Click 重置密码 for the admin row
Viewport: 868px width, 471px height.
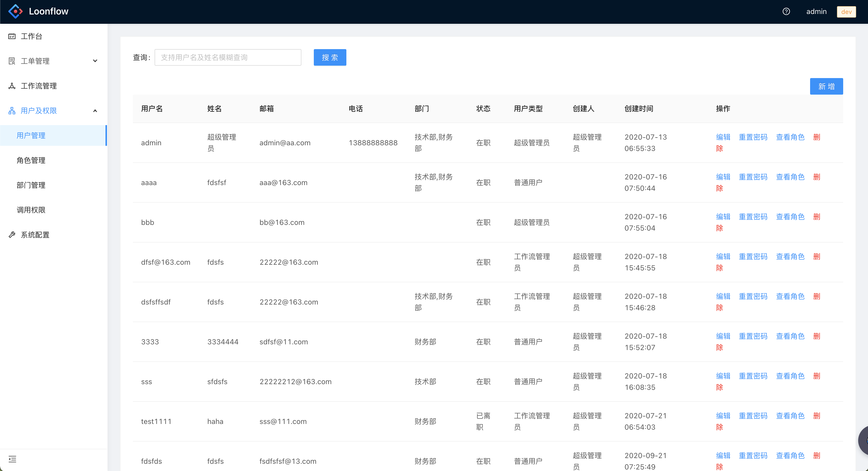coord(753,137)
